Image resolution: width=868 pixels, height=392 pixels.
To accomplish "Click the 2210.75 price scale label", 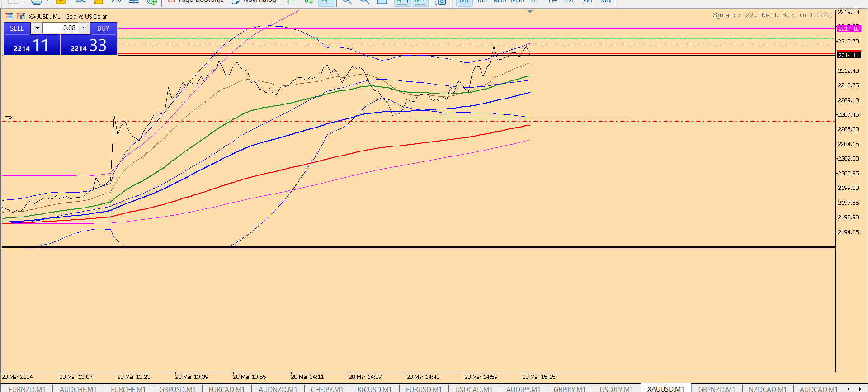I will coord(848,85).
